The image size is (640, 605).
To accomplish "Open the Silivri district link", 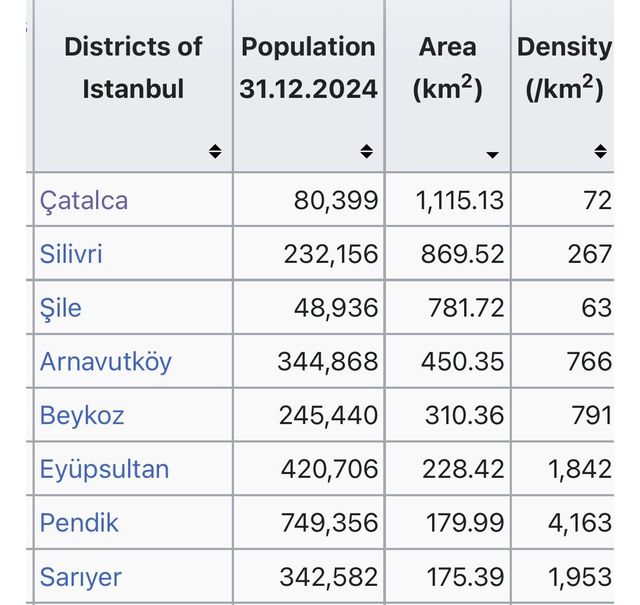I will point(71,254).
